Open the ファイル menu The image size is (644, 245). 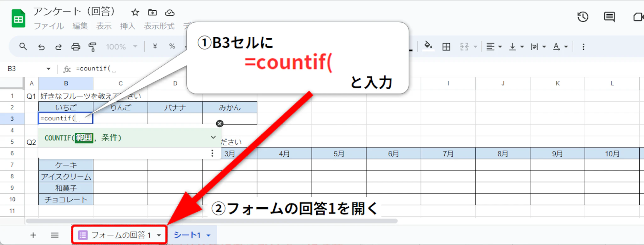(x=49, y=26)
